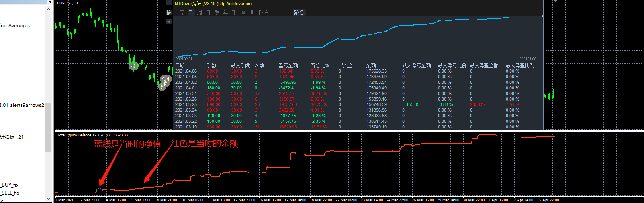This screenshot has width=644, height=203.
Task: Click the 2021.03.31 row in statistics table
Action: (x=186, y=93)
